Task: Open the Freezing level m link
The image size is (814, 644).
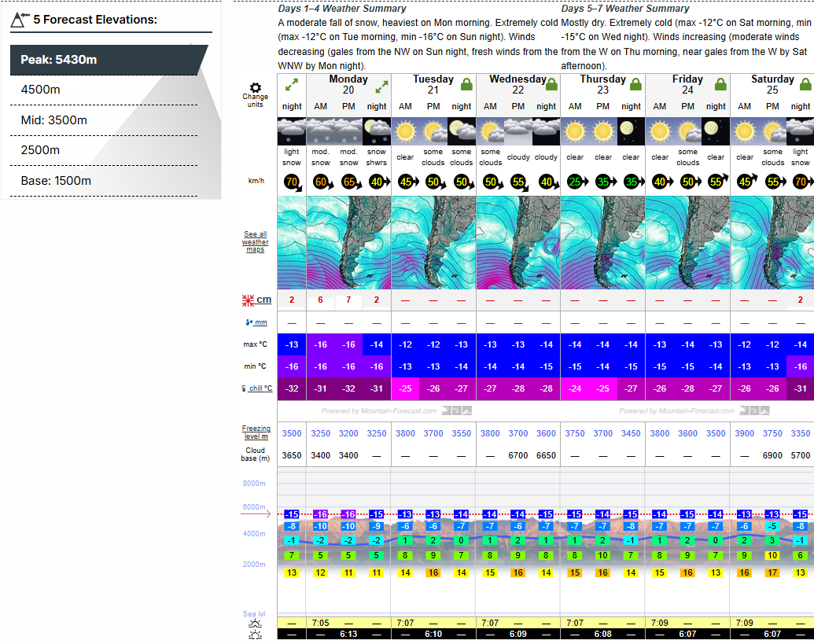Action: pyautogui.click(x=256, y=432)
